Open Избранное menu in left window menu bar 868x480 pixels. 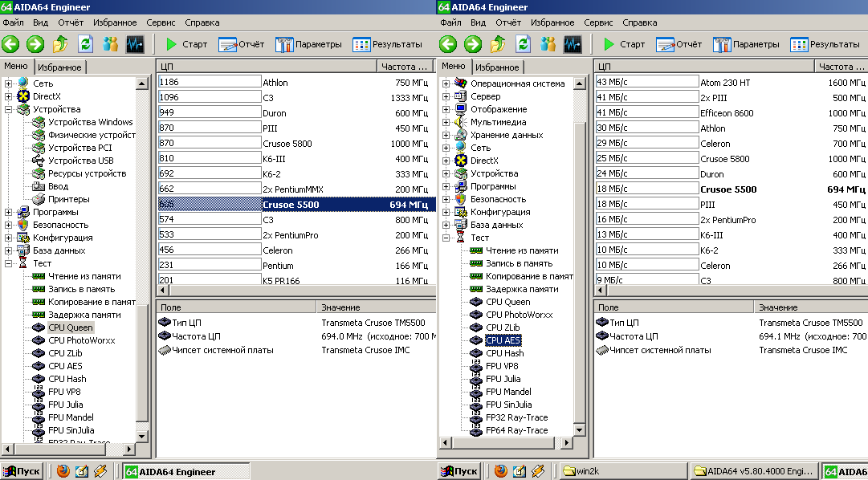click(115, 22)
